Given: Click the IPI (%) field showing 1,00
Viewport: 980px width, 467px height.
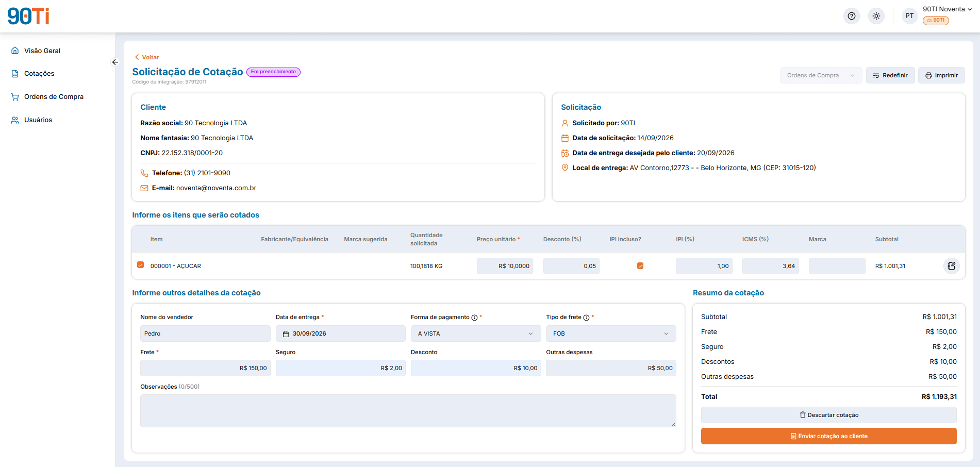Looking at the screenshot, I should click(704, 266).
